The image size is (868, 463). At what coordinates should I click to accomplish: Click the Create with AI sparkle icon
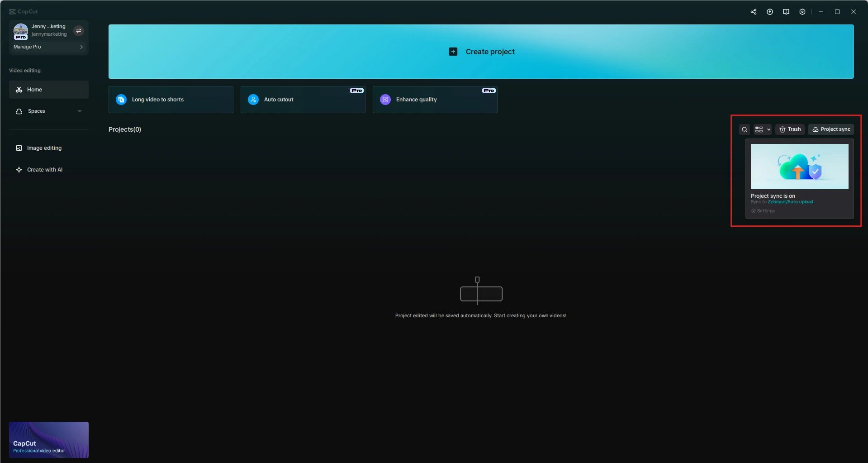19,170
